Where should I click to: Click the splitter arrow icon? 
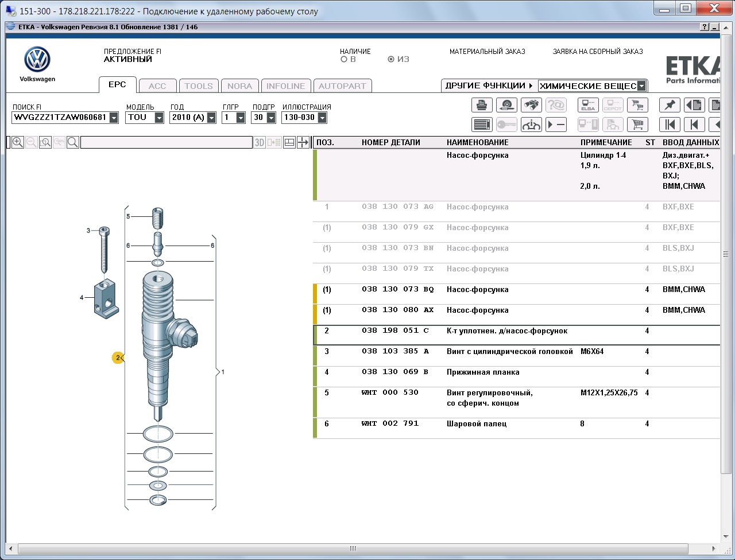click(x=303, y=142)
